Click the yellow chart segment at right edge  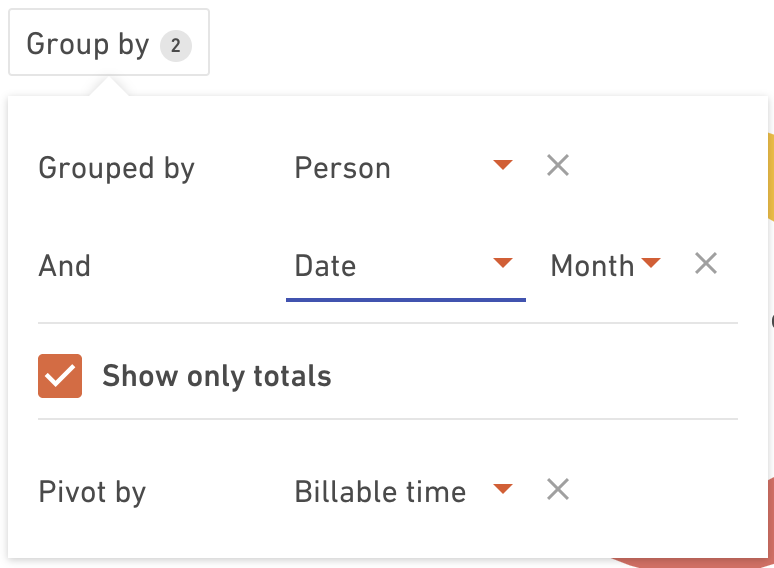[771, 176]
